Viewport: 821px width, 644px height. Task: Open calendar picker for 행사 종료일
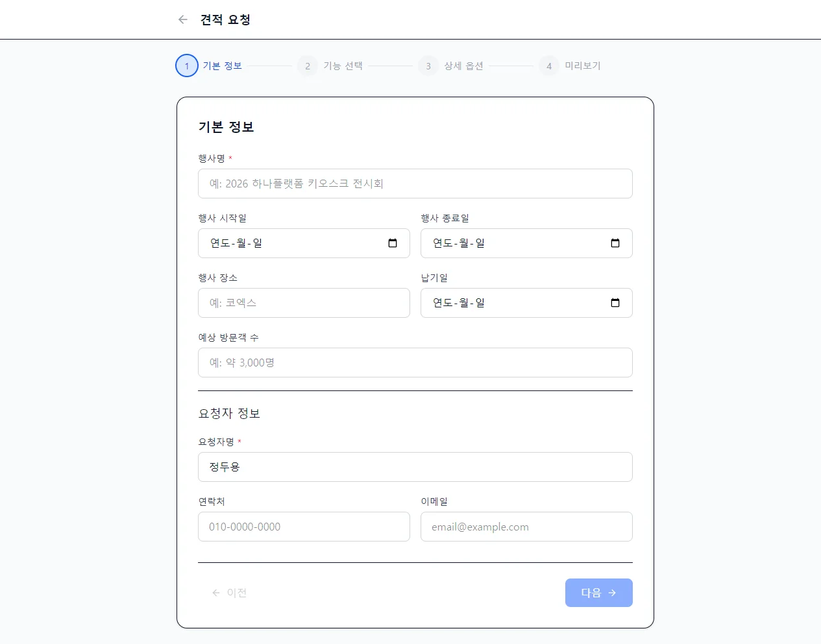point(615,243)
